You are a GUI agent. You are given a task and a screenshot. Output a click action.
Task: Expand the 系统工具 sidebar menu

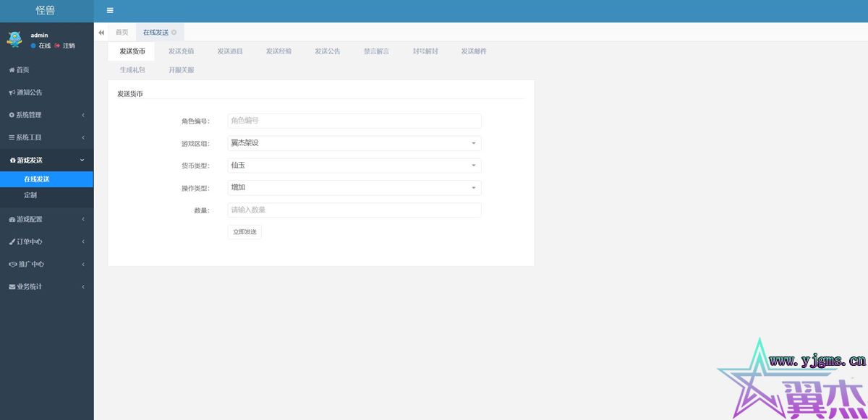click(x=46, y=137)
